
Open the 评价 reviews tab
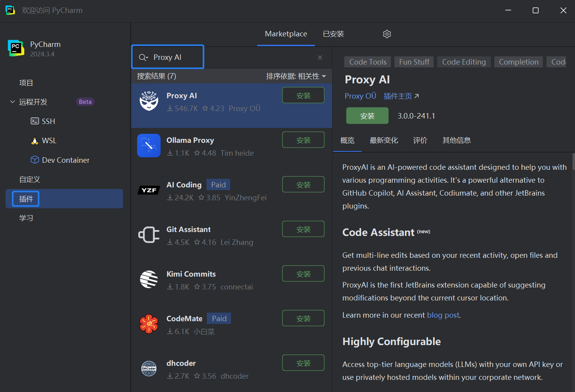click(420, 140)
